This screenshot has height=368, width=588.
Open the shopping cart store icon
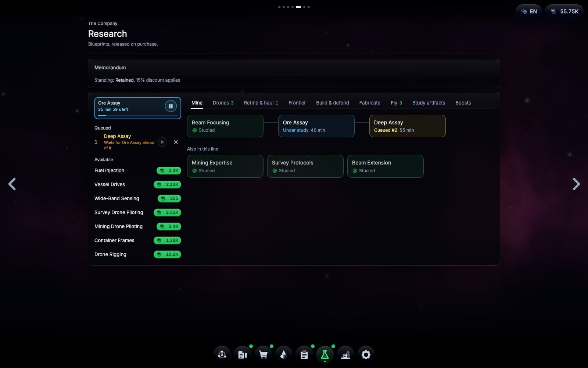click(263, 355)
